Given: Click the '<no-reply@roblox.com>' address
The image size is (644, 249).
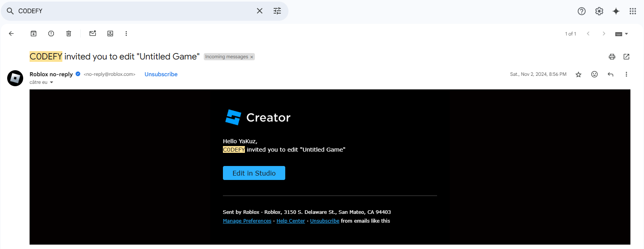Looking at the screenshot, I should tap(109, 74).
